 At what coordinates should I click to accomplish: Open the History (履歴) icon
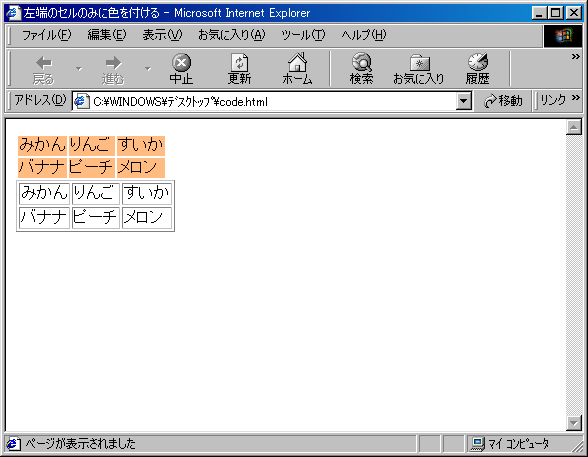point(478,62)
